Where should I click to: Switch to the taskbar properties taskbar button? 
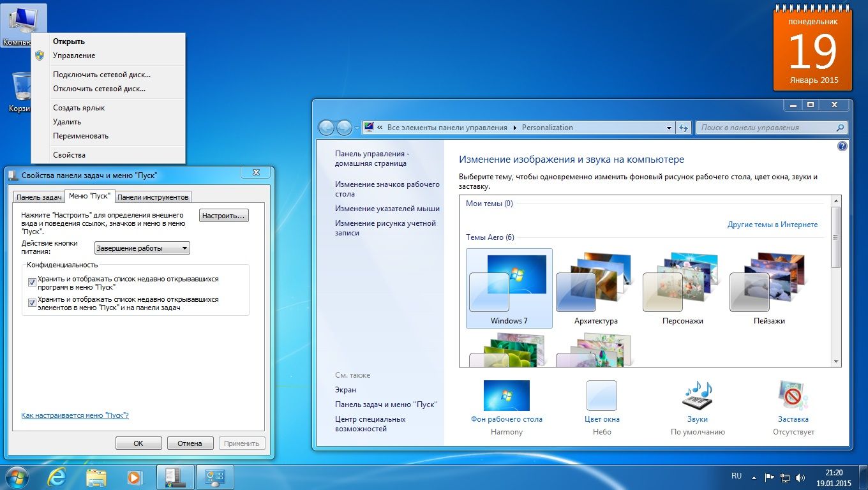pyautogui.click(x=175, y=477)
